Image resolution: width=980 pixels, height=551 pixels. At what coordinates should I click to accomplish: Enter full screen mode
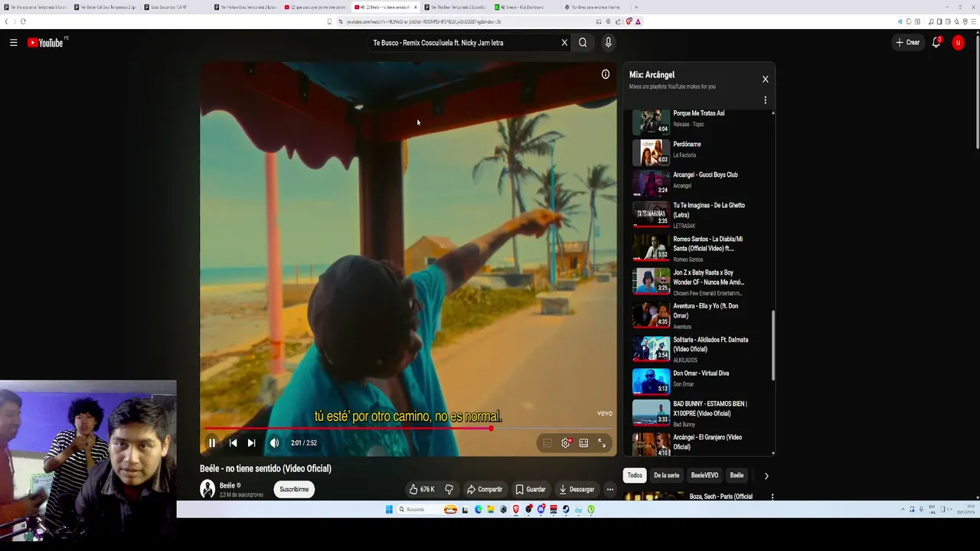click(602, 443)
